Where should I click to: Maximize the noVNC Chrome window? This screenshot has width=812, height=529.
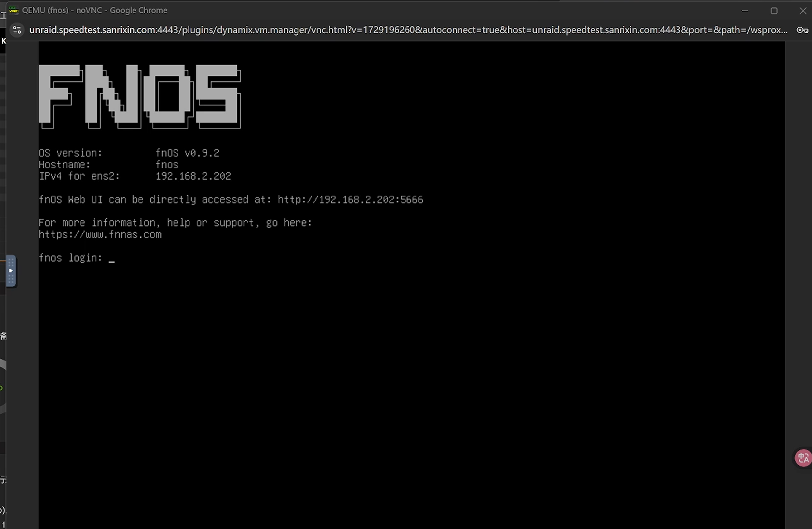774,11
